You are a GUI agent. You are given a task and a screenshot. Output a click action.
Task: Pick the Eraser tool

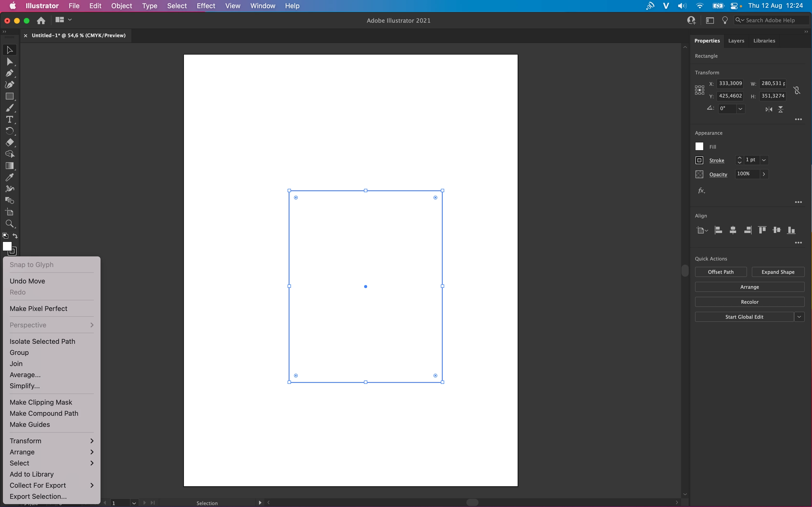click(9, 142)
